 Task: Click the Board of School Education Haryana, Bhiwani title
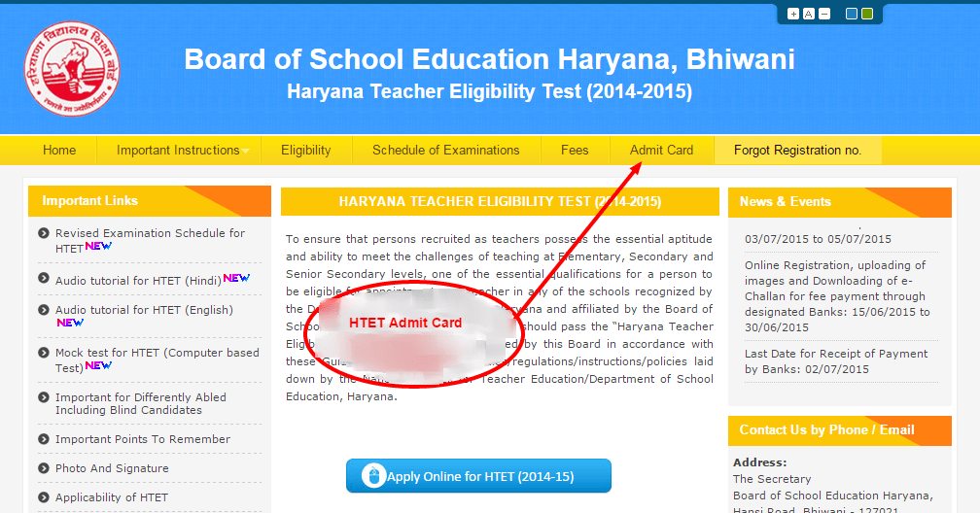tap(489, 59)
